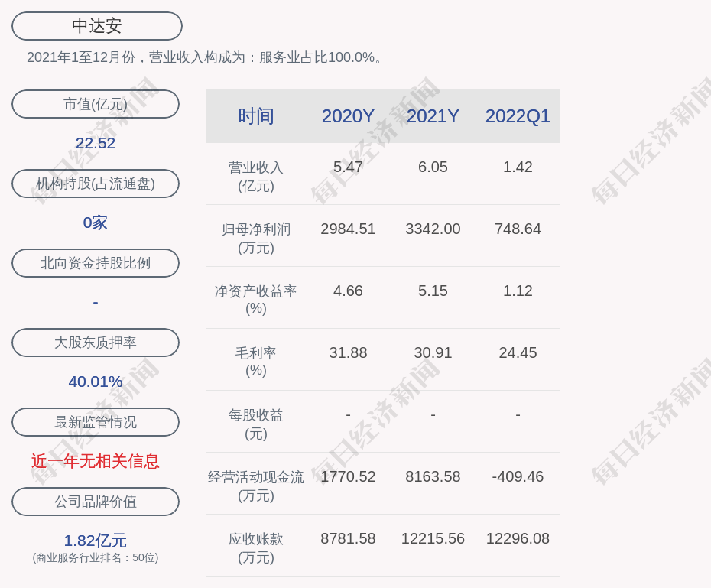Click the 0家 institutional holding value
Viewport: 711px width, 588px height.
96,223
